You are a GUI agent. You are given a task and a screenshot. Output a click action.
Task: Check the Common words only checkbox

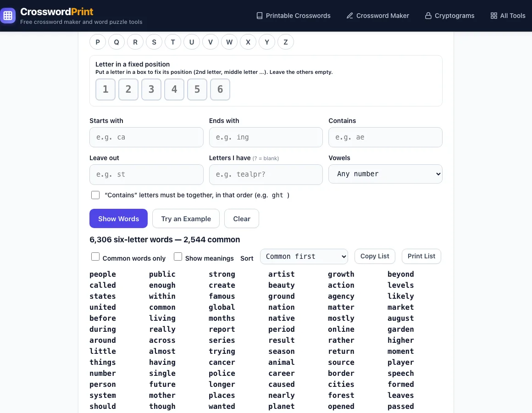tap(95, 257)
